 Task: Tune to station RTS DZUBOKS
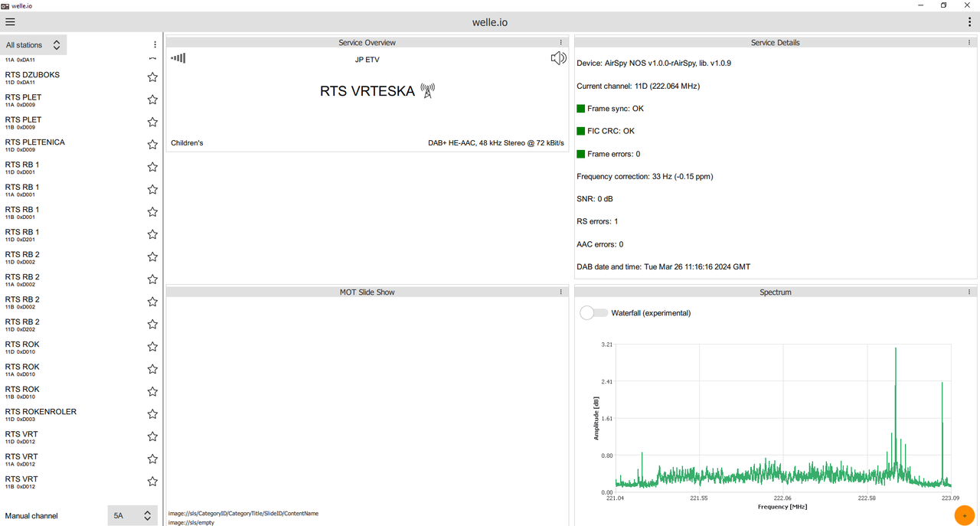[x=32, y=75]
